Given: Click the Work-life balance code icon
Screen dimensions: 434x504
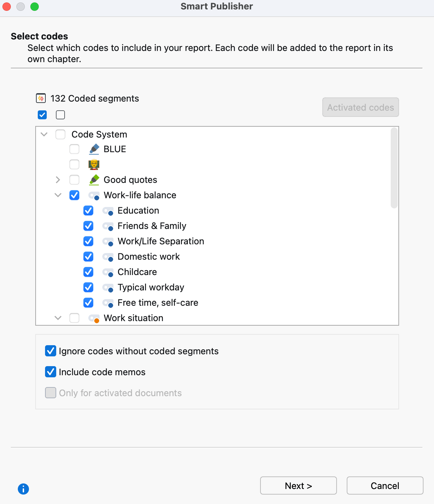Looking at the screenshot, I should [94, 195].
